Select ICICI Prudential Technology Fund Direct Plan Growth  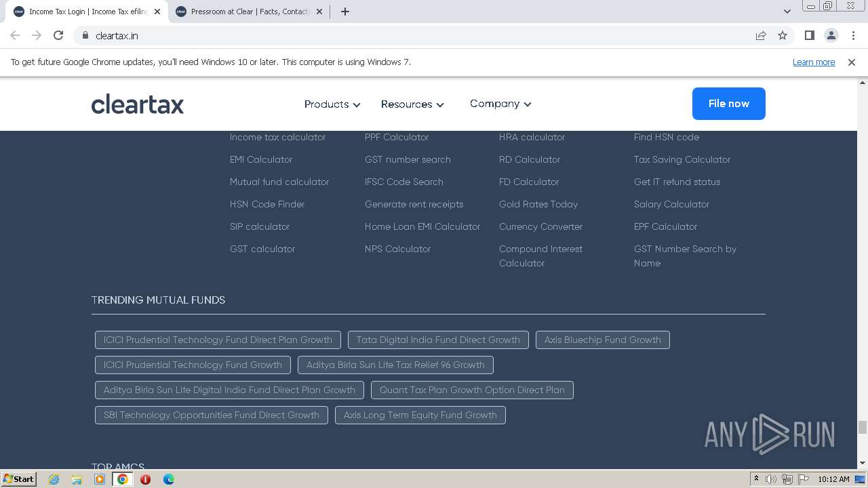(x=218, y=340)
